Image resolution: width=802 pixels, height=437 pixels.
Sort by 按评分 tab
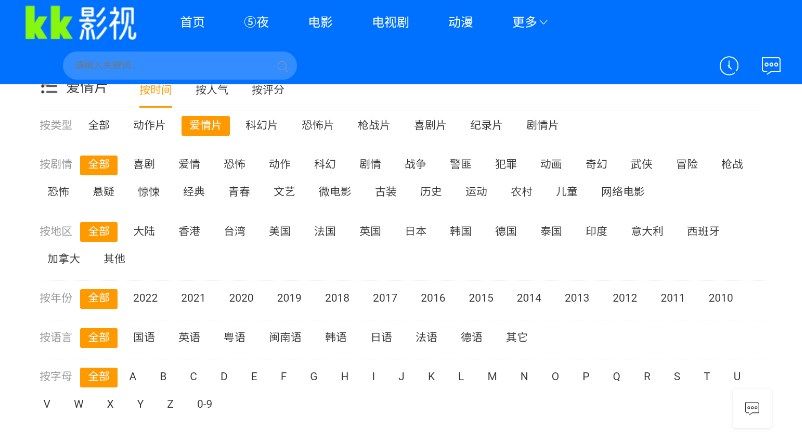pyautogui.click(x=268, y=90)
